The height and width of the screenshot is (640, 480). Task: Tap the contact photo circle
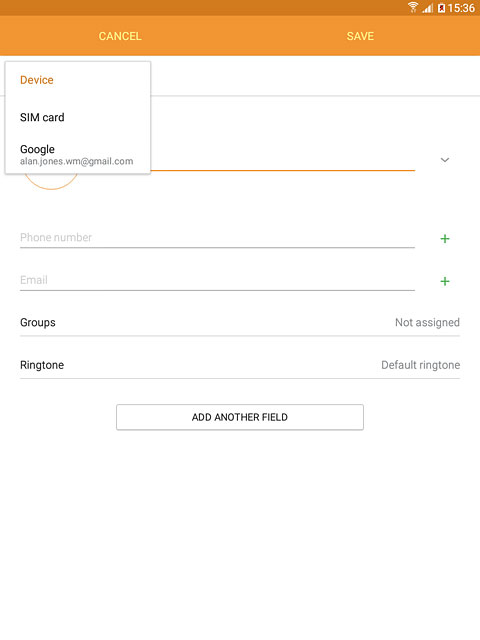[x=51, y=182]
